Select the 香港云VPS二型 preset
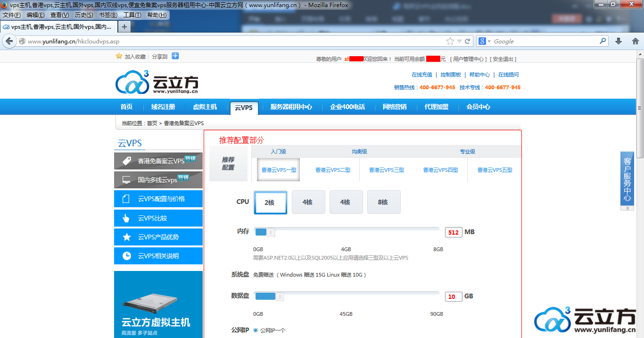 click(333, 170)
